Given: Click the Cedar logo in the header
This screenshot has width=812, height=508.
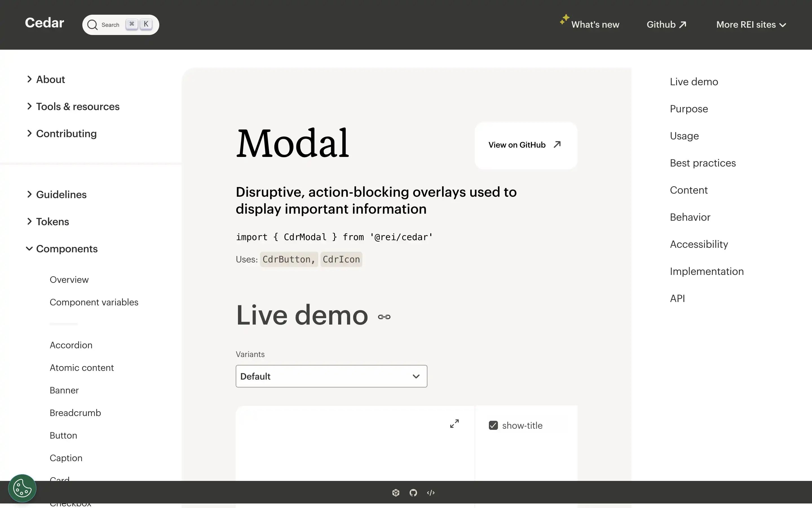Looking at the screenshot, I should 44,23.
